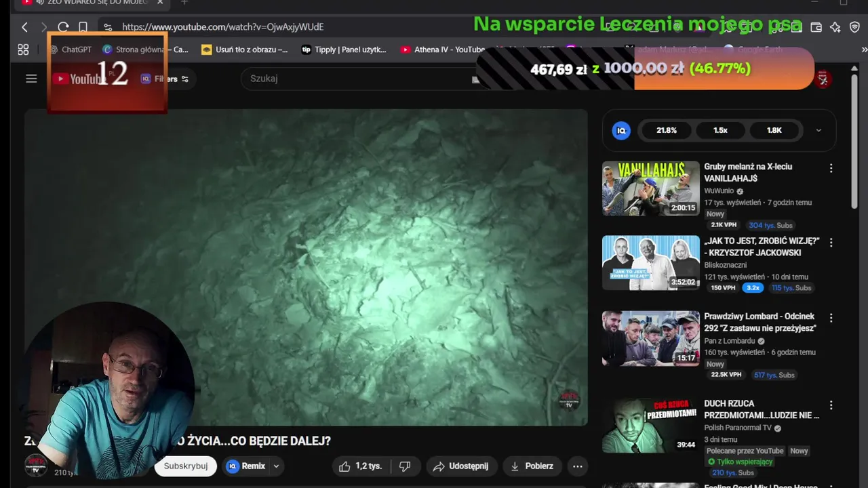Click the 304 tys. Subs badge
The image size is (868, 488).
[770, 225]
